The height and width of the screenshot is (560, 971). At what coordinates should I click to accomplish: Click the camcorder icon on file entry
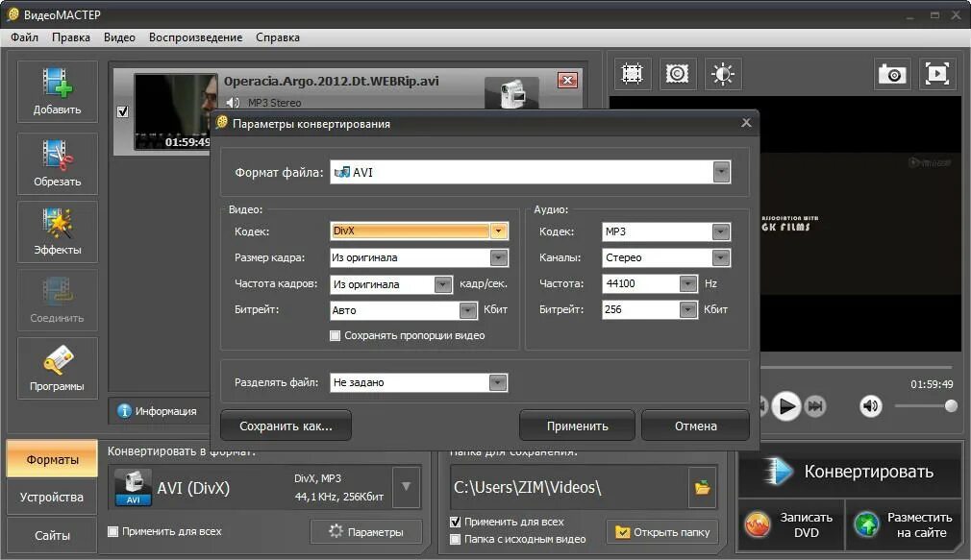[511, 93]
